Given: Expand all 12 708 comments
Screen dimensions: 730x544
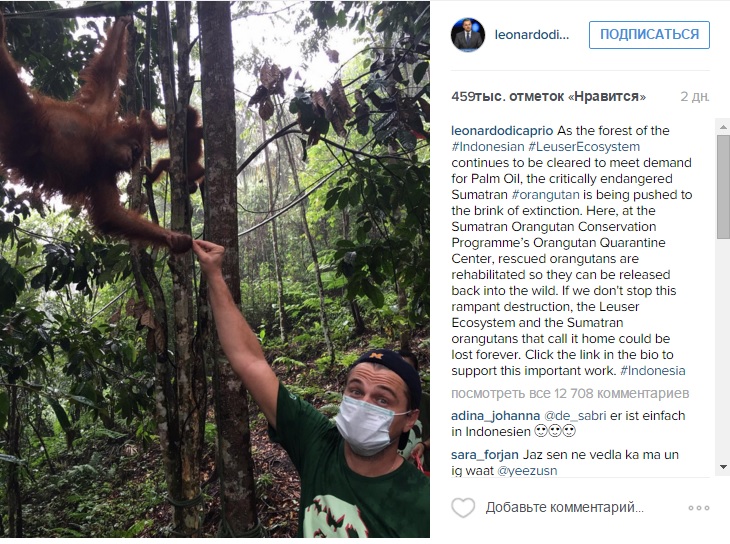Looking at the screenshot, I should (x=570, y=393).
